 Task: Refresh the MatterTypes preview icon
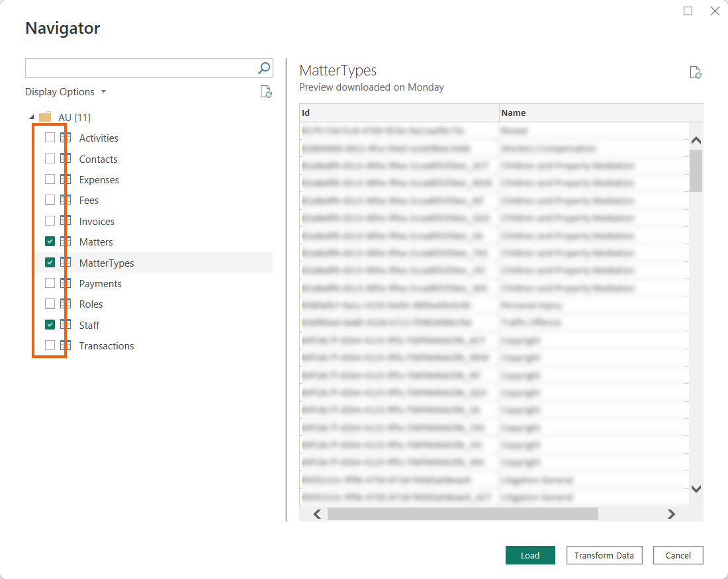pyautogui.click(x=696, y=73)
